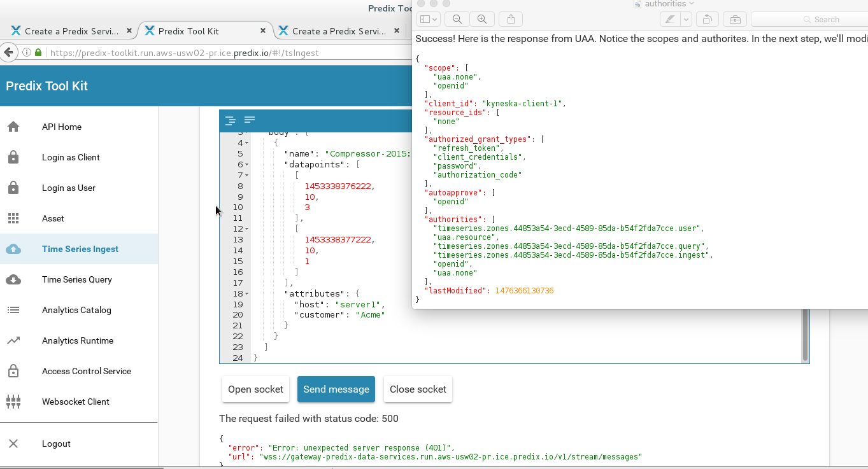Click the padlock icon beside Login as Client
Viewport: 868px width, 469px height.
(x=13, y=157)
